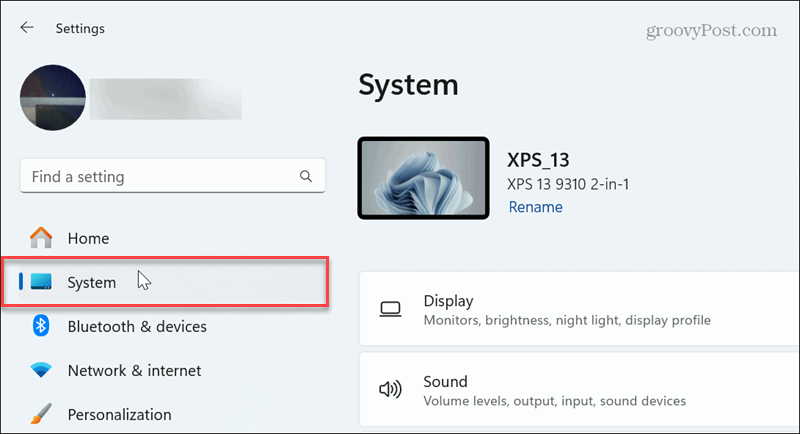
Task: Click the search magnifier icon
Action: [306, 176]
